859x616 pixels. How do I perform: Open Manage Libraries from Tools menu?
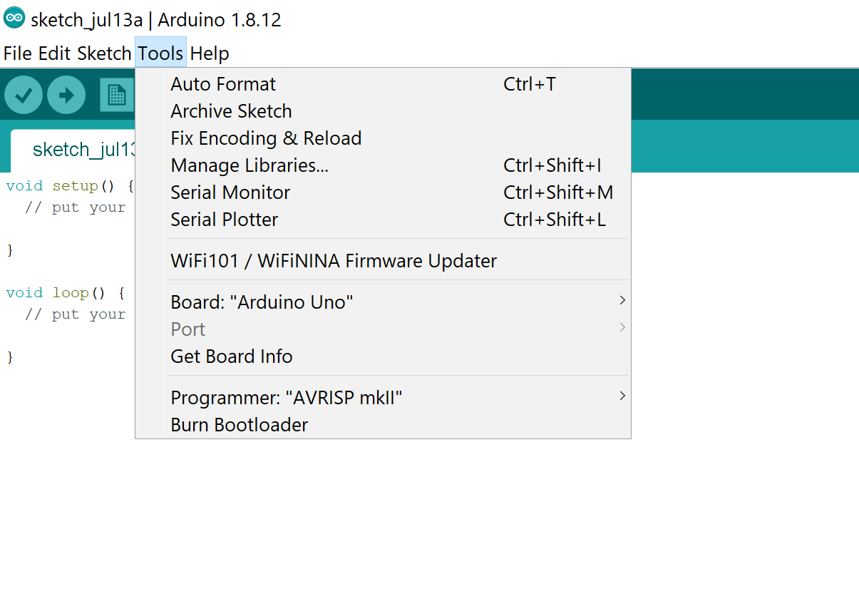tap(250, 165)
